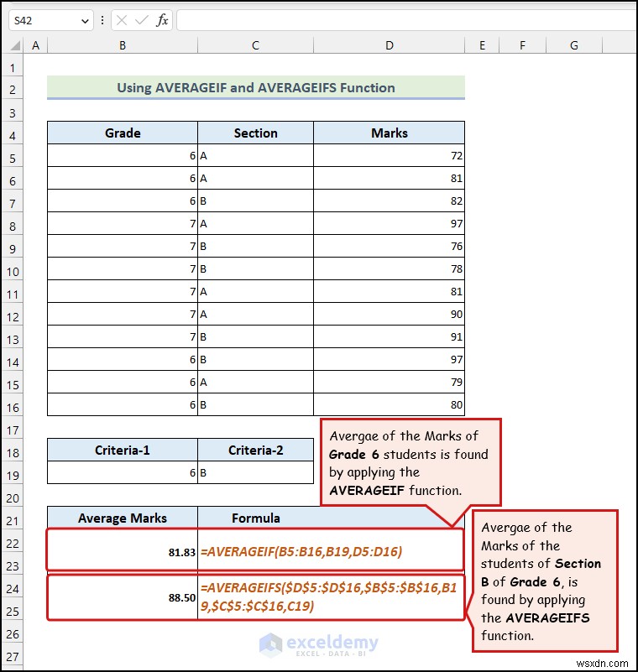Click the 'Marks' header cell

click(x=389, y=133)
